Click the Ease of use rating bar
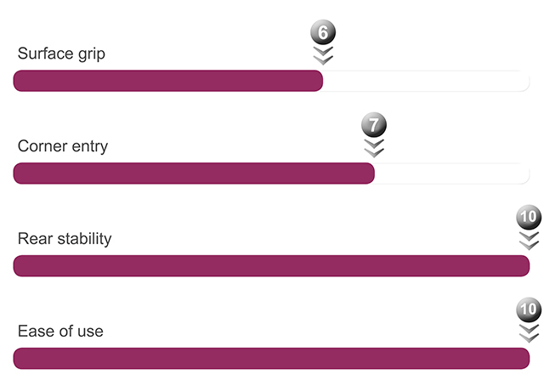Viewport: 544px width, 392px height. tap(271, 358)
